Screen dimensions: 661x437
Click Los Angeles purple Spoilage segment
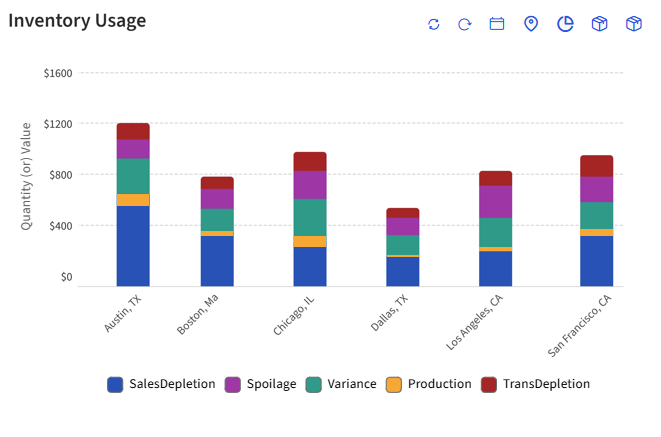pos(495,201)
